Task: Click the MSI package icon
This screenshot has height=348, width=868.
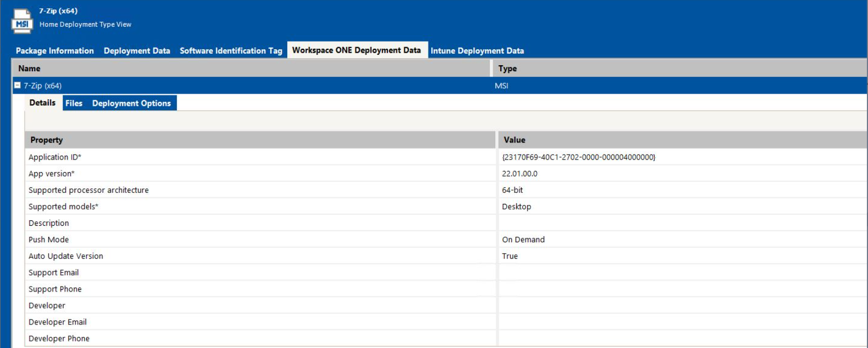Action: [22, 21]
